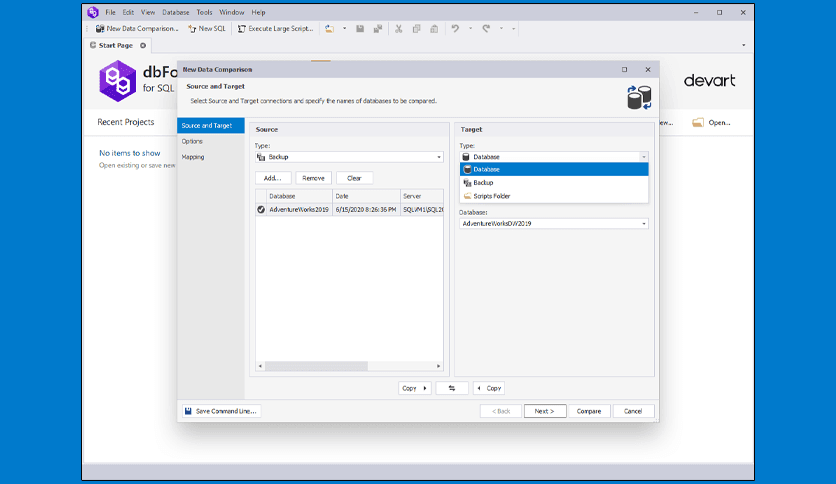Collapse the Target Type dropdown
836x484 pixels.
(644, 157)
